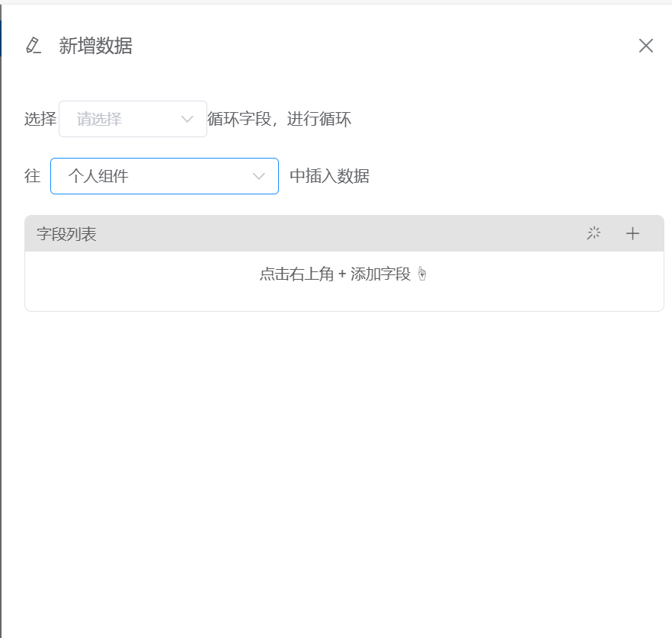The image size is (672, 638).
Task: Click the 中插入数据 text label
Action: 329,176
